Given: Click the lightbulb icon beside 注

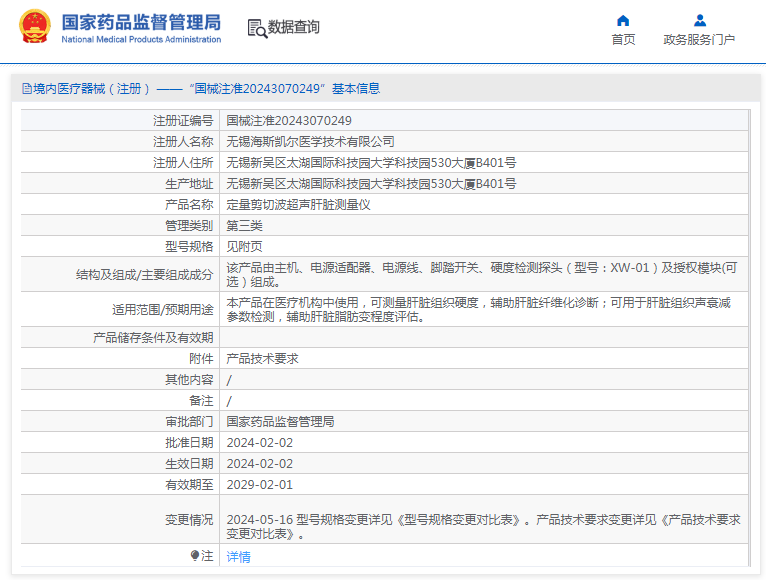Looking at the screenshot, I should click(x=195, y=556).
